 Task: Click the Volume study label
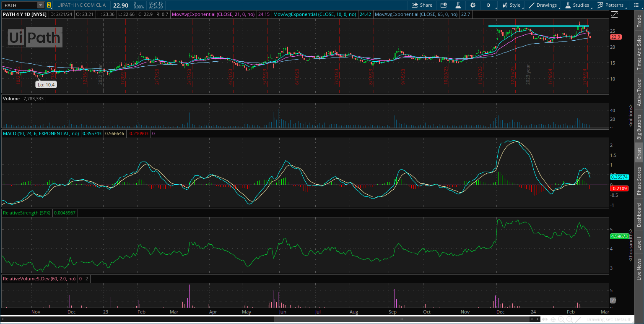pos(11,99)
